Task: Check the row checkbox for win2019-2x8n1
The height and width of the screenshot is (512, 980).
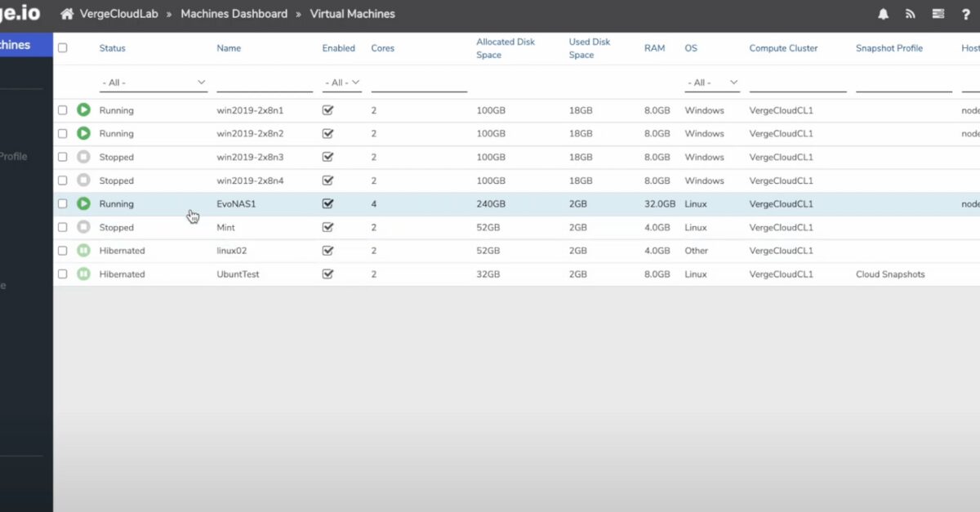Action: click(x=62, y=110)
